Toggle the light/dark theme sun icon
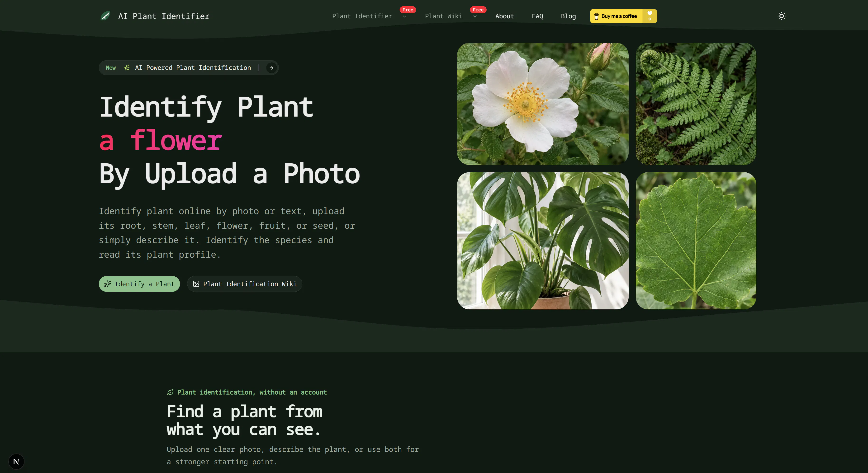 tap(781, 16)
